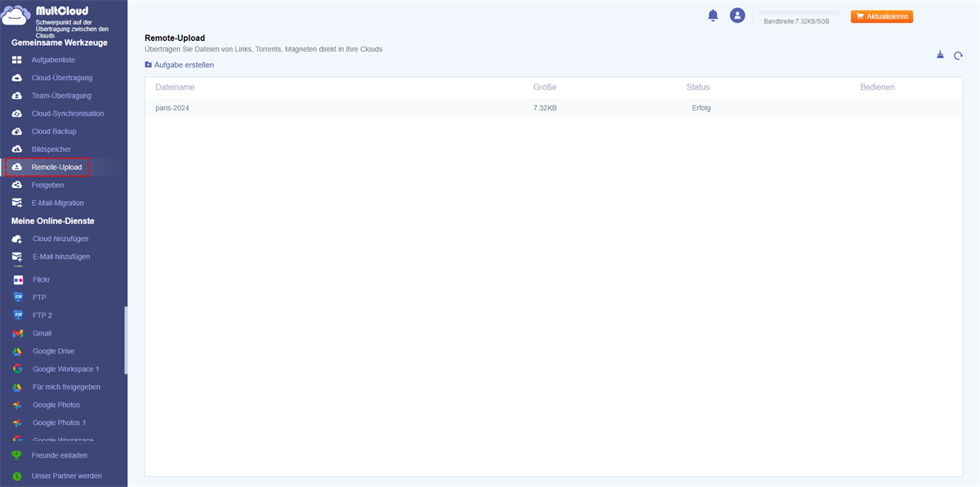980x487 pixels.
Task: Click the Cloud-Synchronisation icon
Action: tap(17, 114)
